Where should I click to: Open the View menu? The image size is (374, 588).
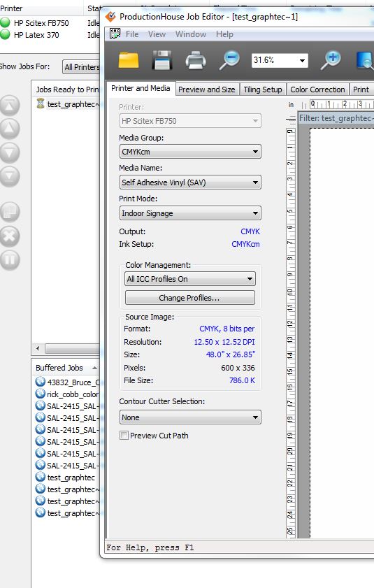[x=157, y=34]
